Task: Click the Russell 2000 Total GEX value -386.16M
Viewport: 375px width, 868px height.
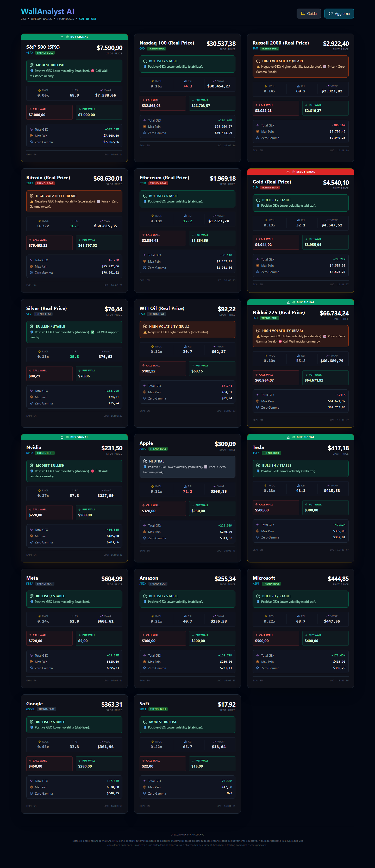Action: 339,125
